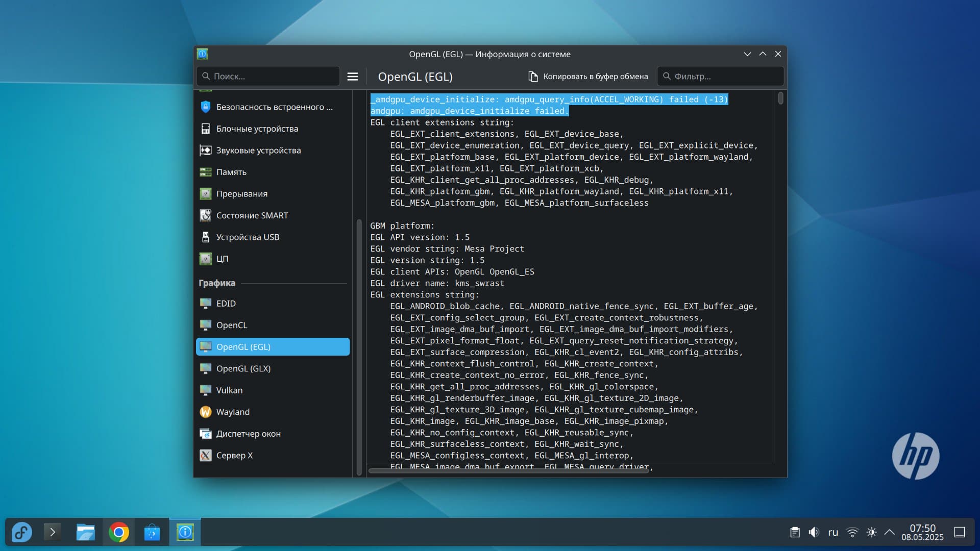Open the terminal from the taskbar
The image size is (980, 551).
click(x=53, y=533)
